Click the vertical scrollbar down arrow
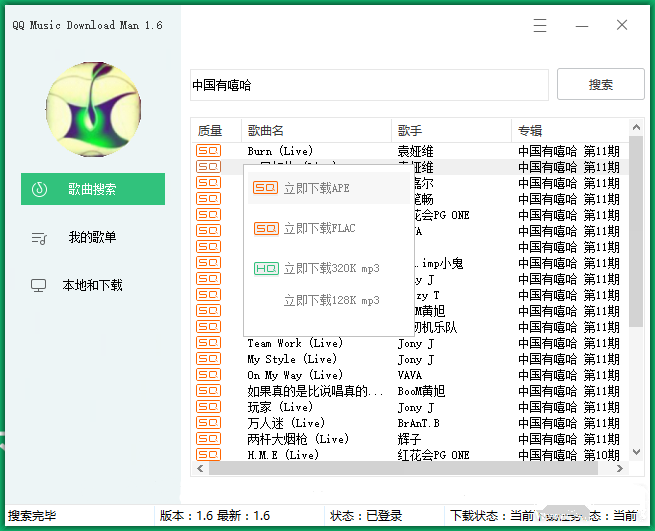Screen dimensions: 655x531 pyautogui.click(x=636, y=452)
